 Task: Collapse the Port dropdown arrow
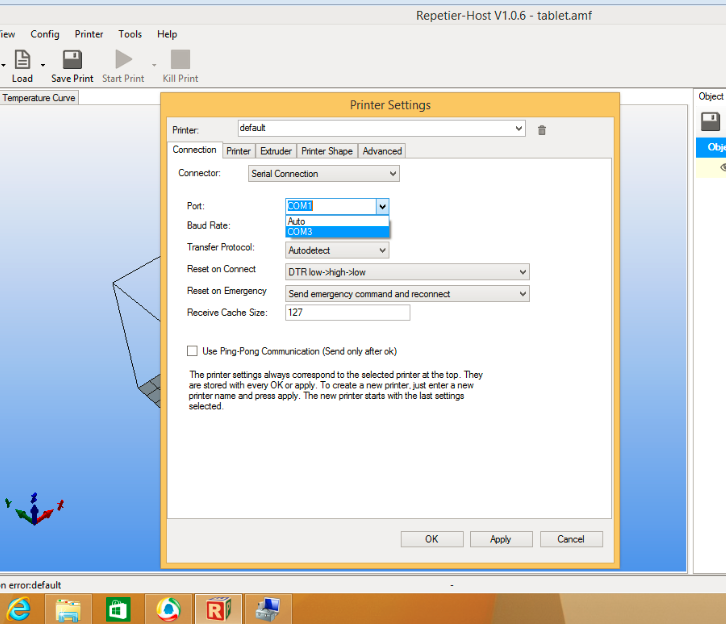[x=382, y=206]
